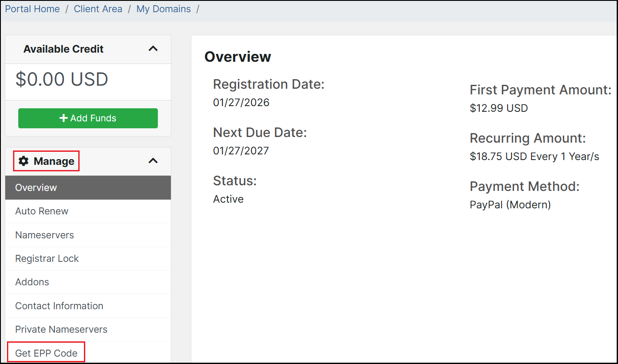618x364 pixels.
Task: Select Registrar Lock in the sidebar
Action: 47,259
